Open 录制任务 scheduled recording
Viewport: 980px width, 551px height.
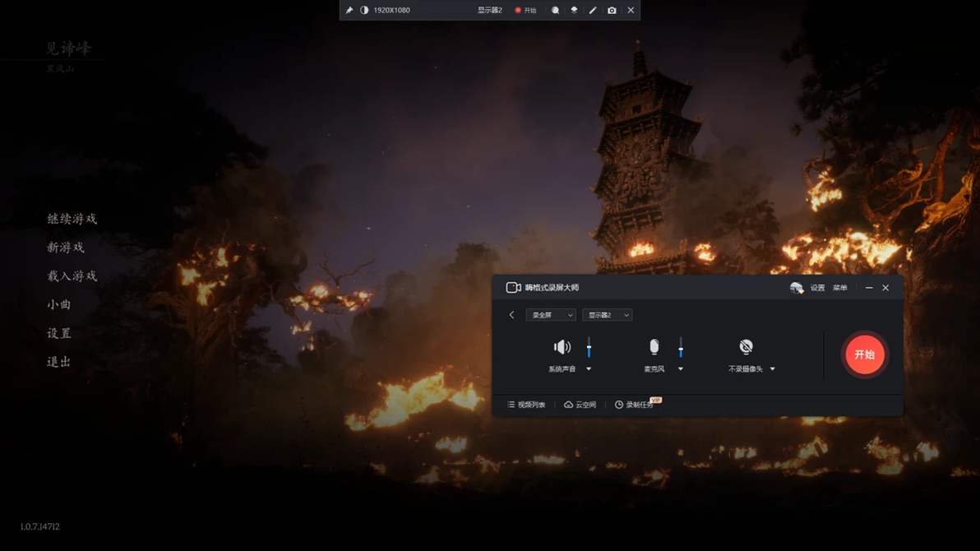pos(635,405)
